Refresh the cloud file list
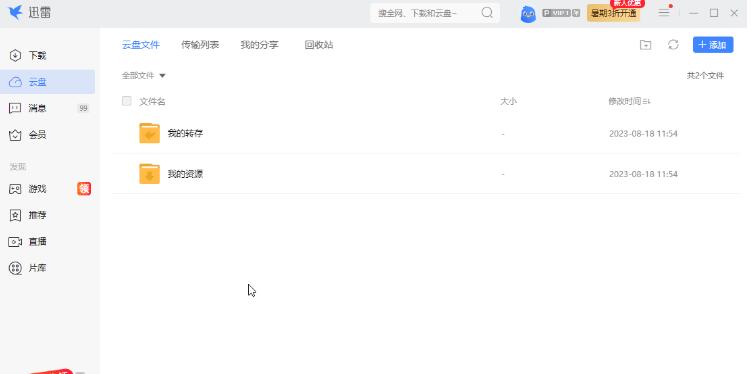752x374 pixels. click(673, 45)
